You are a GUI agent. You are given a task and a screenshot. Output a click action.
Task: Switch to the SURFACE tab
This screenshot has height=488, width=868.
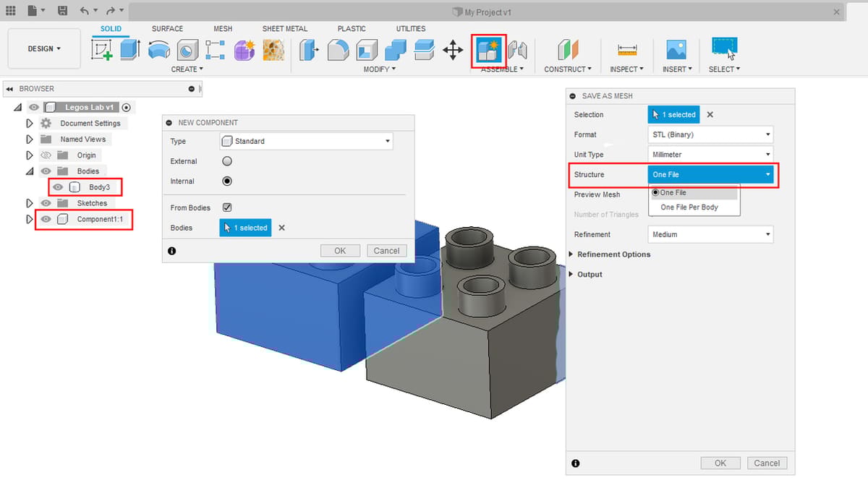[168, 29]
